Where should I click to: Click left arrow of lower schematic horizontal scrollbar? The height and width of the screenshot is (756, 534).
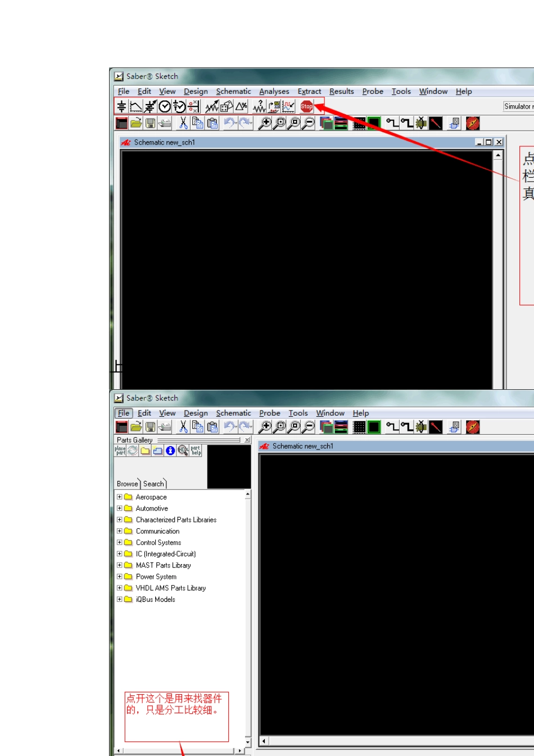pos(264,741)
